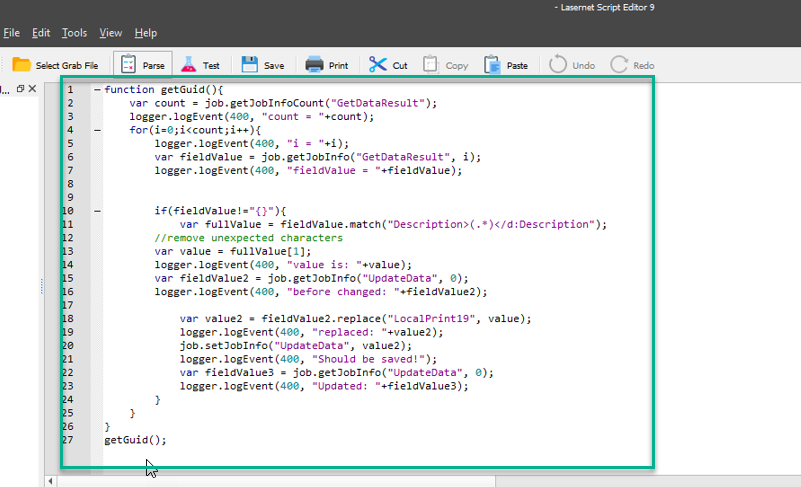
Task: Close the left side panel
Action: click(x=32, y=88)
